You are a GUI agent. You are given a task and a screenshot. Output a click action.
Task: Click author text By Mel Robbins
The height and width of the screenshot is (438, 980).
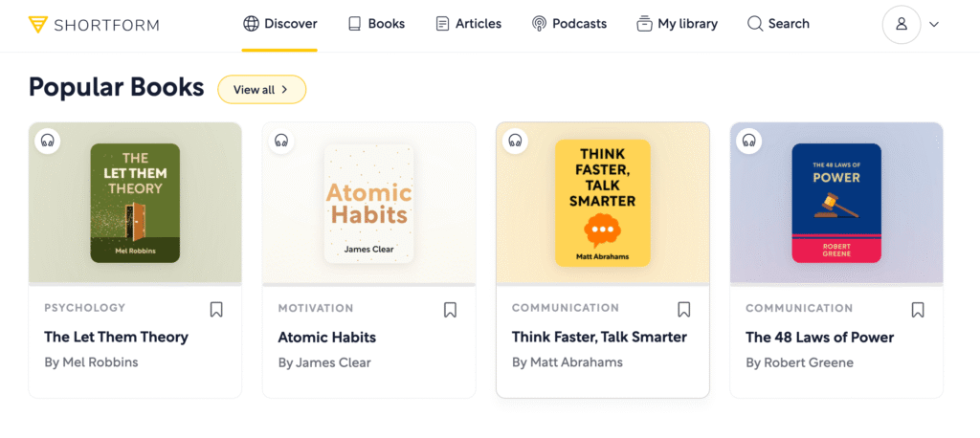(x=91, y=362)
